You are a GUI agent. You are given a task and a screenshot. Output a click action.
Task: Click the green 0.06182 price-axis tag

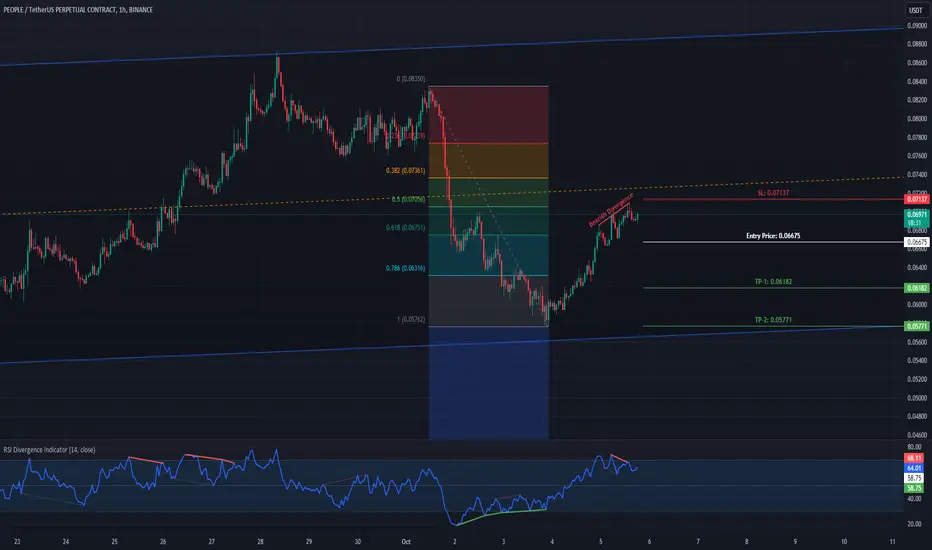pyautogui.click(x=916, y=288)
